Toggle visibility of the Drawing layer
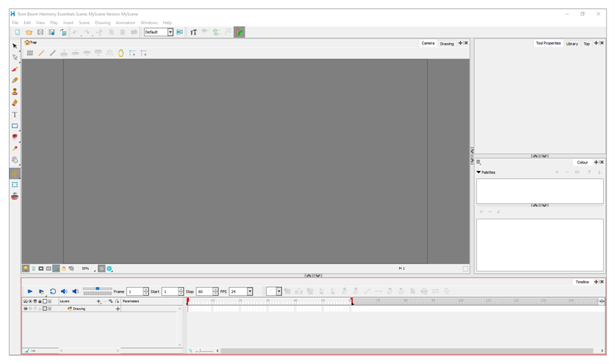 (x=26, y=309)
